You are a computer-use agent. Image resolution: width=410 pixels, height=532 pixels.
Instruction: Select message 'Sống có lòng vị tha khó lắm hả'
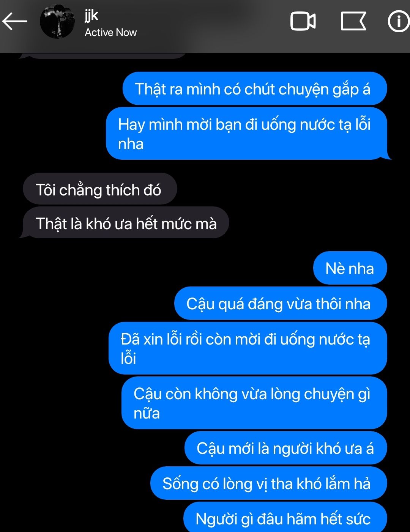coord(268,483)
